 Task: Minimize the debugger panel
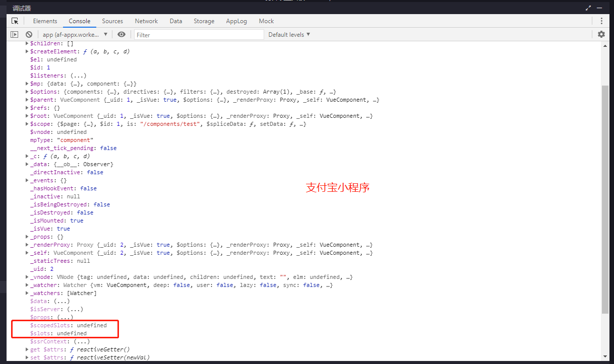(600, 8)
